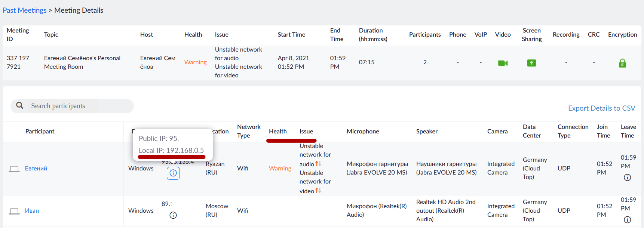
Task: Click the search magnifier icon
Action: 20,106
